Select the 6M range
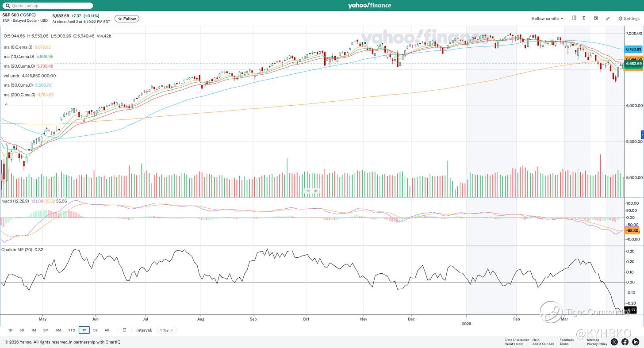 coord(58,330)
